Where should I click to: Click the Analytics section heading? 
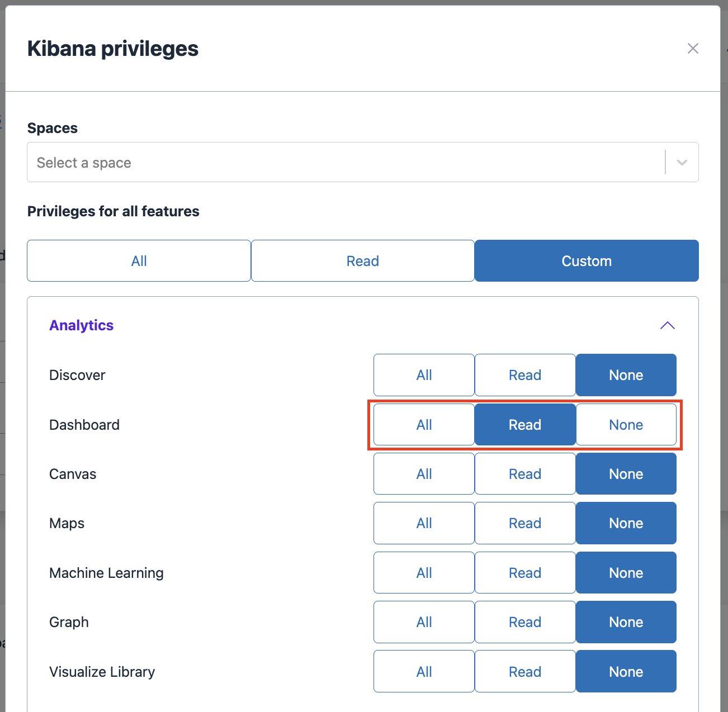coord(82,325)
